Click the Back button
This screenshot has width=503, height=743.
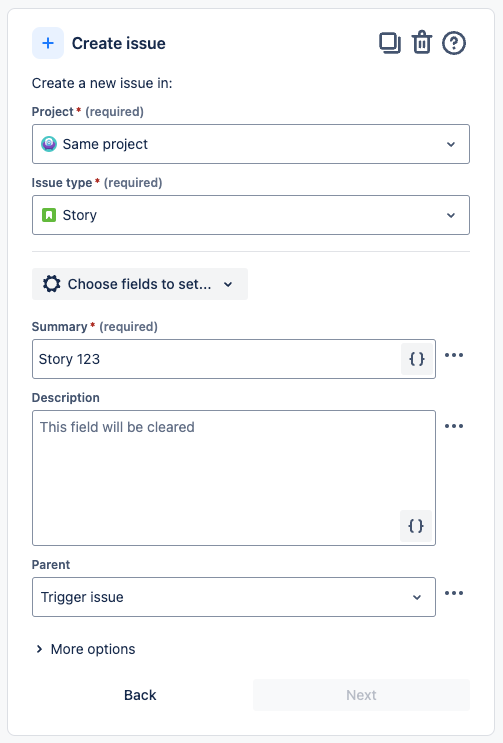140,695
